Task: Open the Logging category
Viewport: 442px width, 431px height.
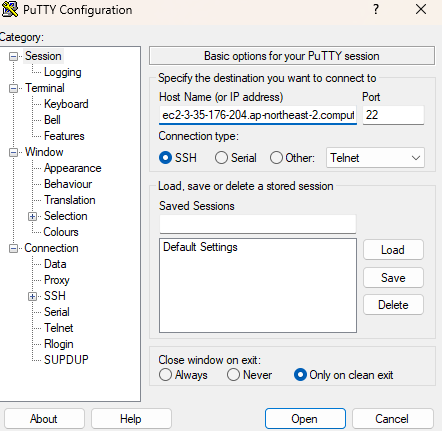Action: [x=63, y=72]
